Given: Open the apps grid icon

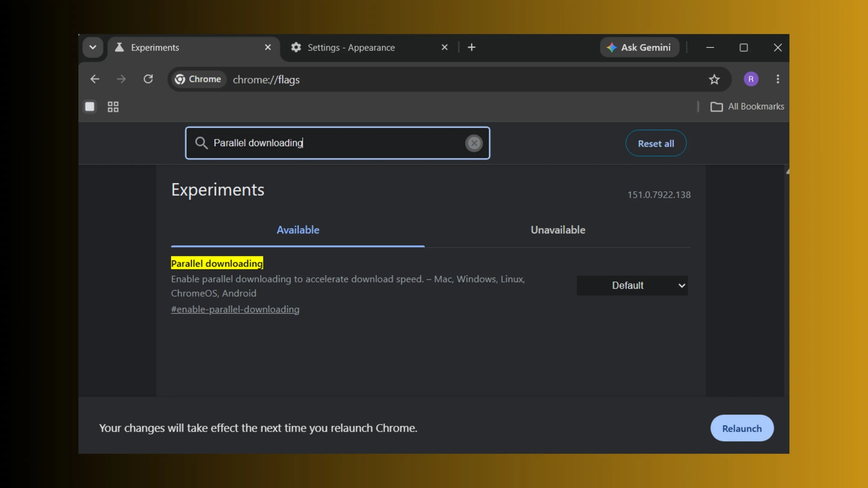Looking at the screenshot, I should point(113,107).
